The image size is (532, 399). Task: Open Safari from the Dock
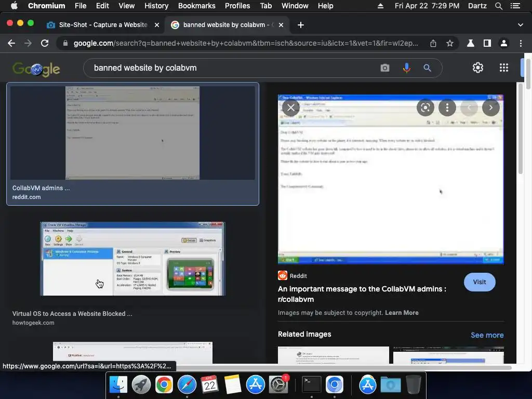[x=187, y=385]
